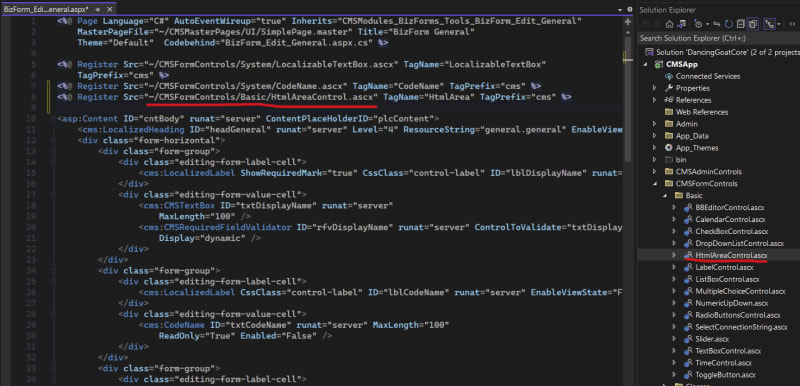Expand the References node

coord(655,100)
